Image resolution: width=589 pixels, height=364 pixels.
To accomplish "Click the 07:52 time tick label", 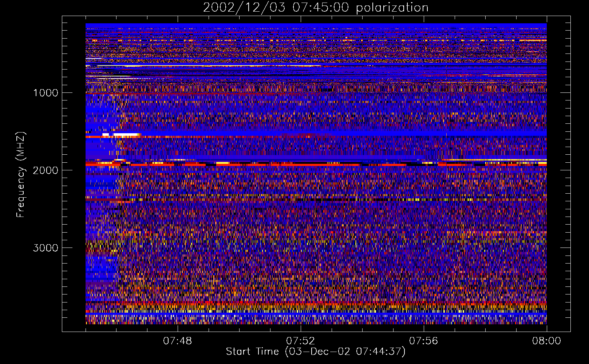I will pyautogui.click(x=301, y=341).
